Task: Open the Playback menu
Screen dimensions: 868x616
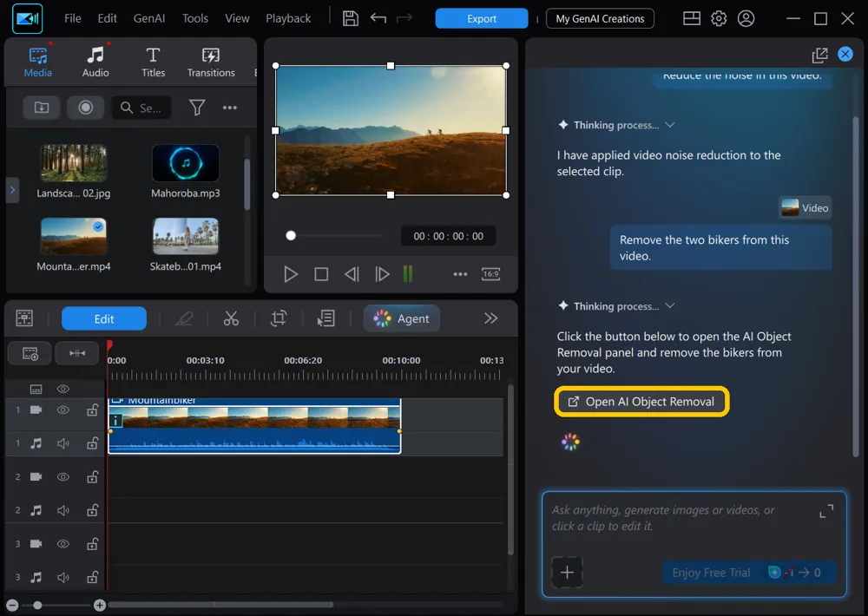Action: tap(288, 18)
